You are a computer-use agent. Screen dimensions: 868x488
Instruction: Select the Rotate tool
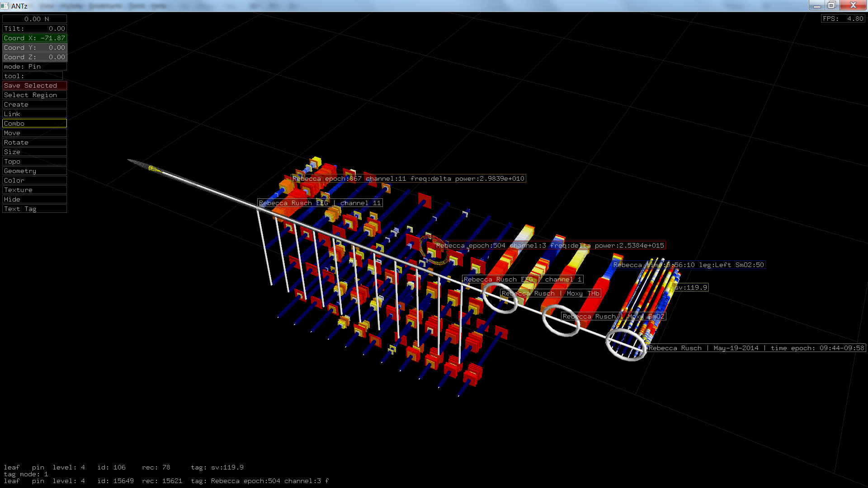coord(34,142)
